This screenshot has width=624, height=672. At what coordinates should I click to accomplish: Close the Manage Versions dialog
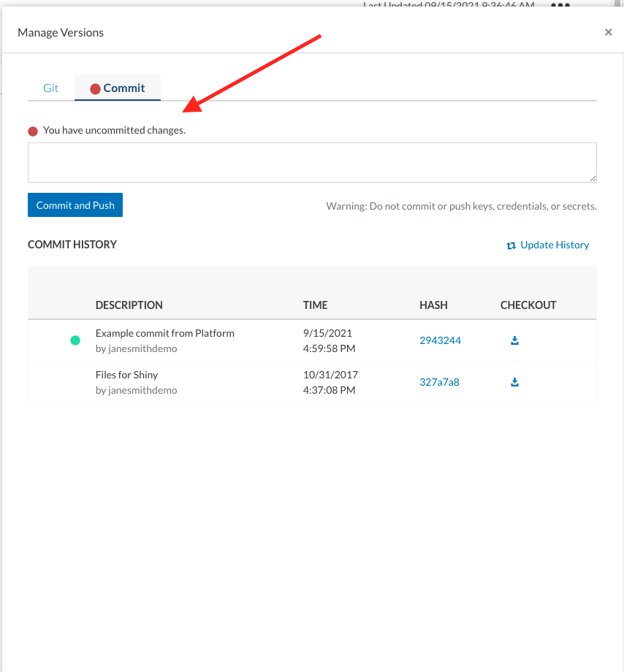tap(608, 32)
